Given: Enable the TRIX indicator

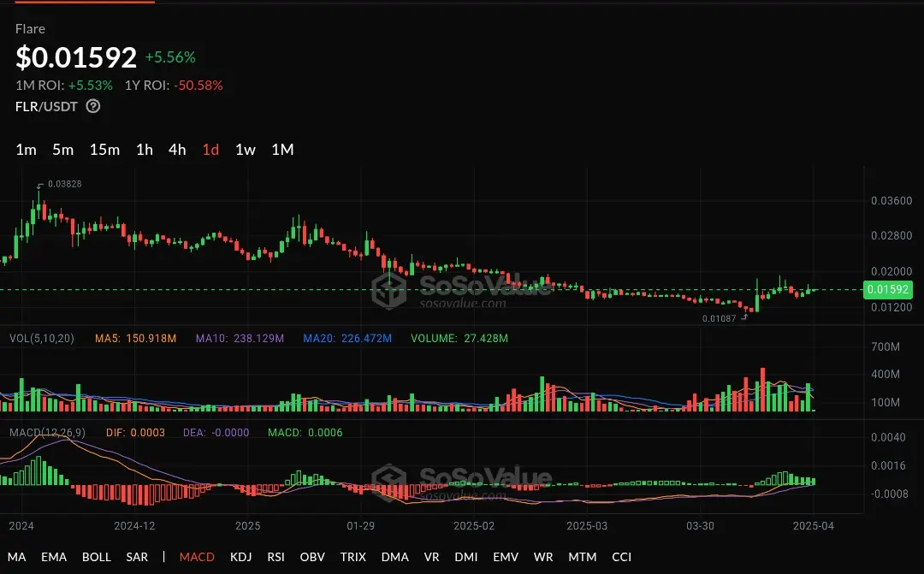Looking at the screenshot, I should pos(353,557).
